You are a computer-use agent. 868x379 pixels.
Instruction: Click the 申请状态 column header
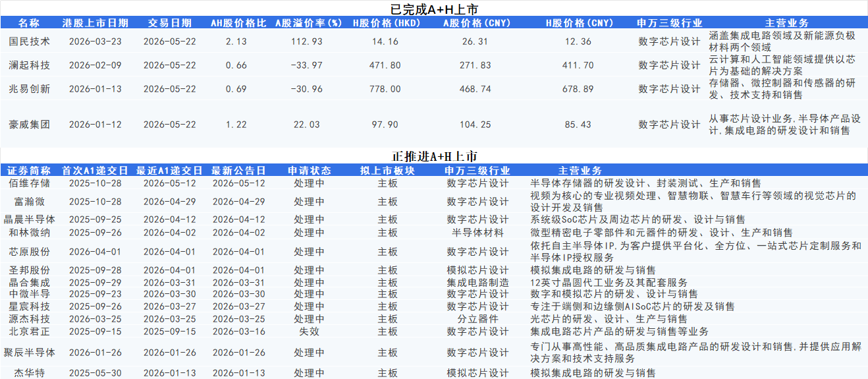point(309,171)
